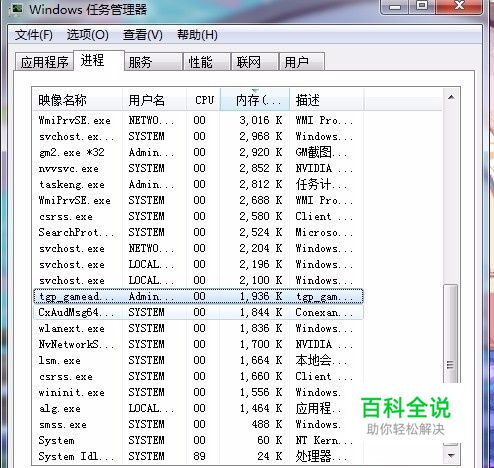Select the svchost.exe row using 2,204 K
This screenshot has height=468, width=494.
coord(198,248)
